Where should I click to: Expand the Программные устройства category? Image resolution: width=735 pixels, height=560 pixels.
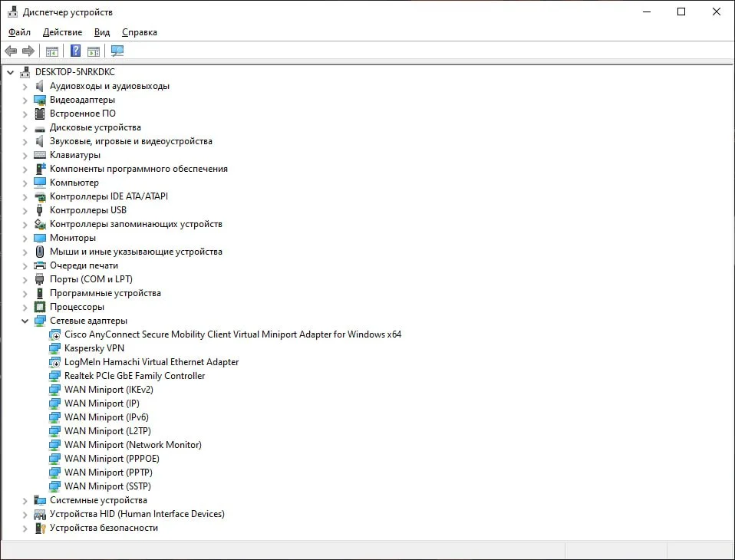coord(25,294)
